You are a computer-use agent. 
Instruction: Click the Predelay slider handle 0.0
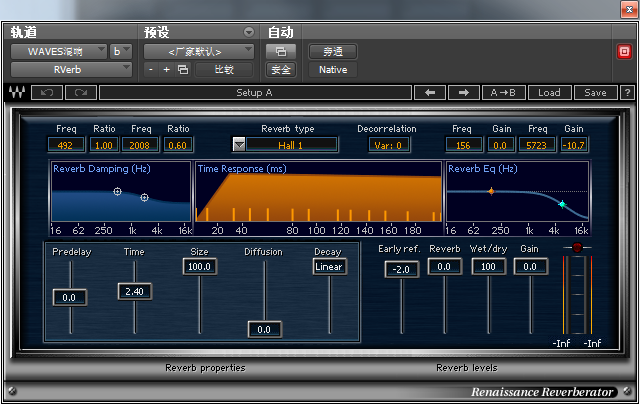tap(69, 298)
